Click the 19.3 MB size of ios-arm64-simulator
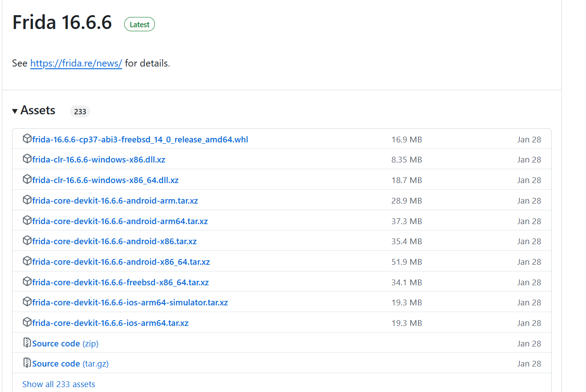This screenshot has height=392, width=586. pos(407,303)
